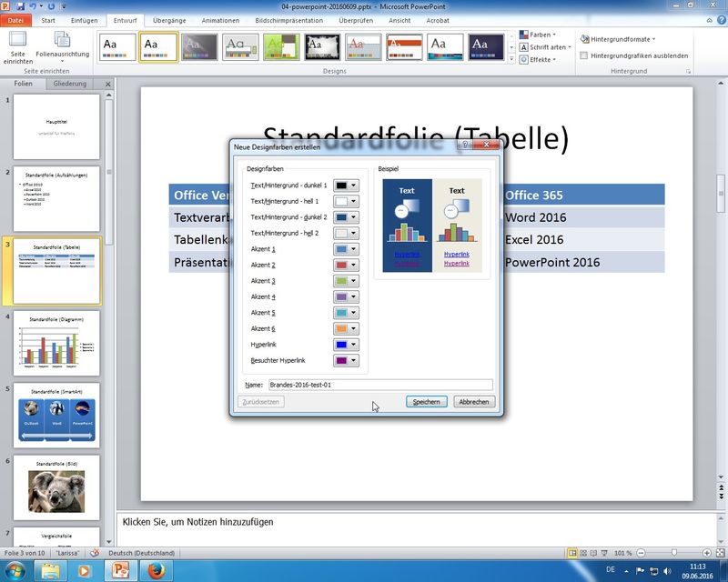Screen dimensions: 728x582
Task: Expand the Hintergrundformate menu
Action: click(622, 39)
